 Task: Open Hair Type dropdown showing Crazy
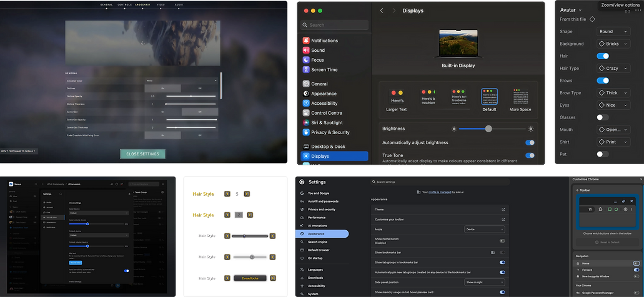(613, 68)
